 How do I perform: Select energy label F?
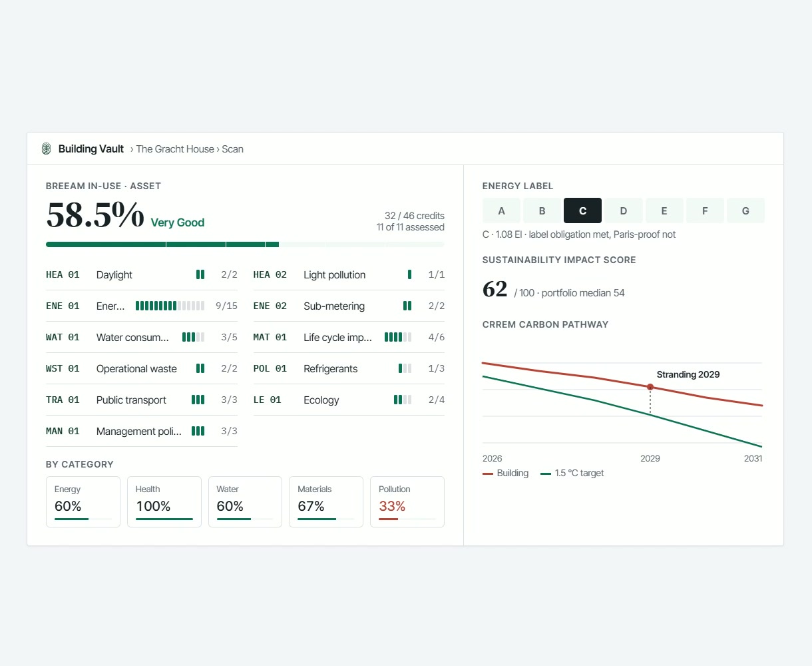[705, 210]
